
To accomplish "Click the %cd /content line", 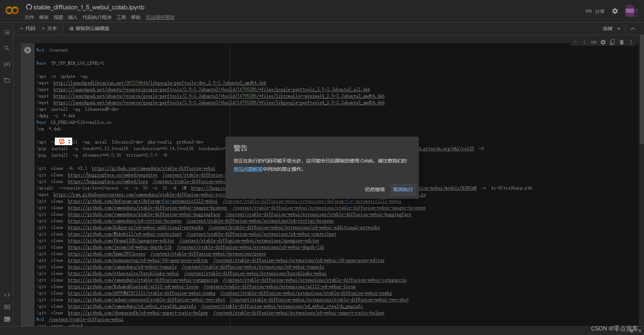I will (x=52, y=50).
